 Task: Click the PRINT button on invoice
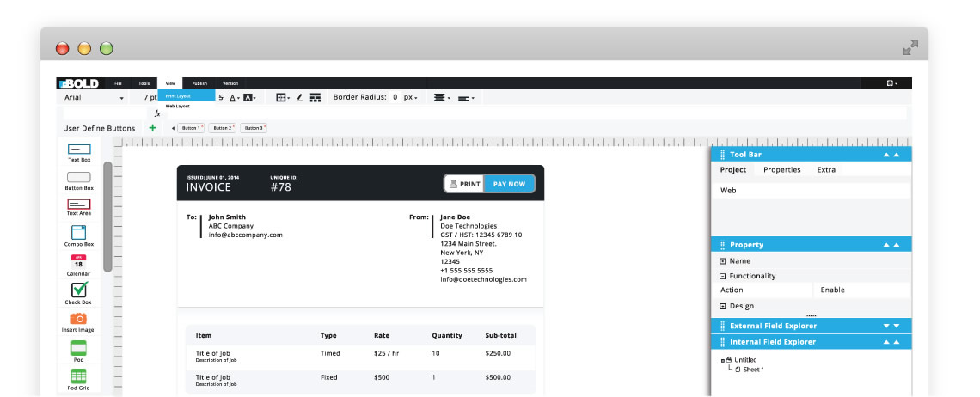coord(464,184)
